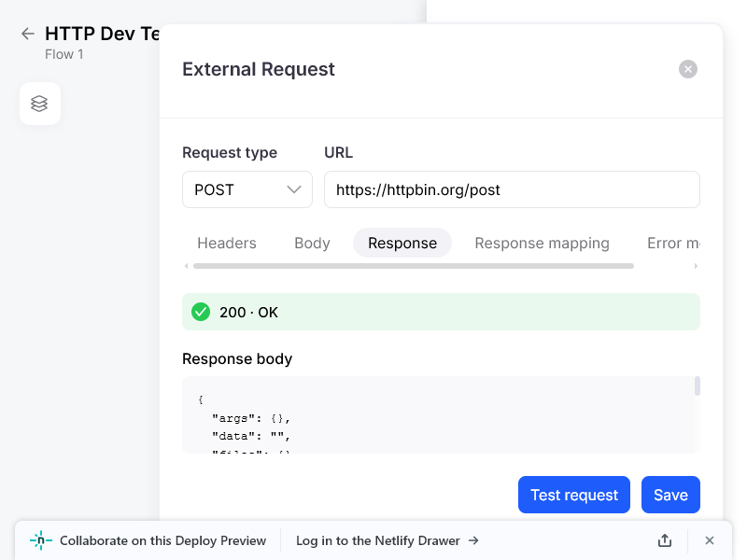This screenshot has width=747, height=560.
Task: Open the Request type POST dropdown
Action: tap(247, 189)
